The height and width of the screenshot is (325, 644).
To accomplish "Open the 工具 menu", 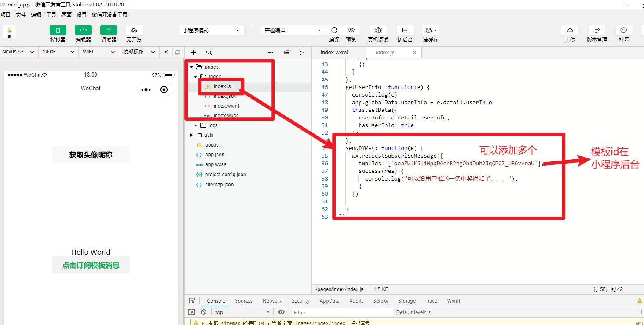I will coord(51,15).
